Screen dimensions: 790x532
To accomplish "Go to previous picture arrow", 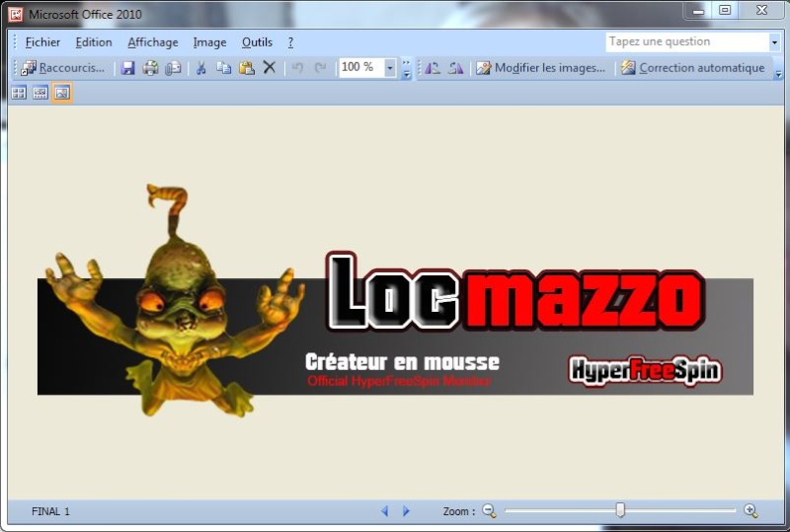I will pos(385,511).
